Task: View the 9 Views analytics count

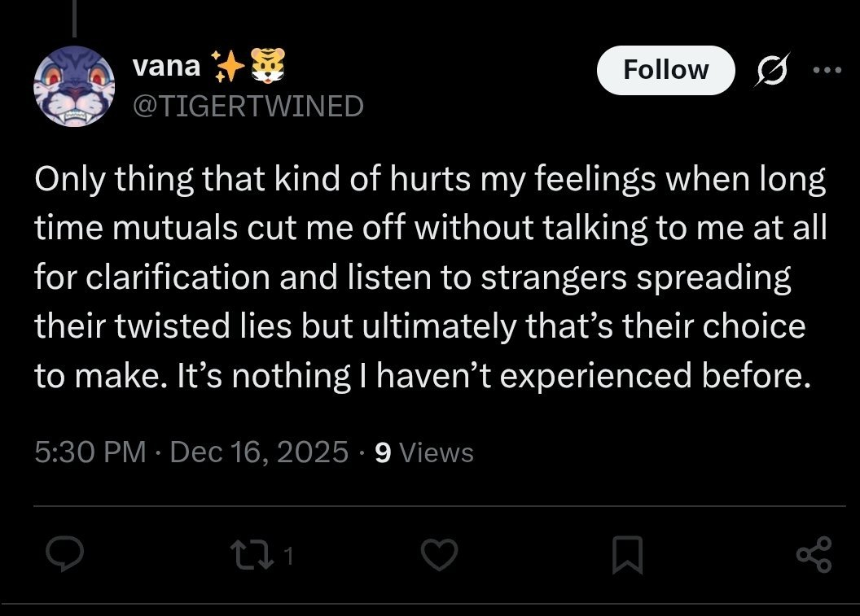Action: point(424,452)
